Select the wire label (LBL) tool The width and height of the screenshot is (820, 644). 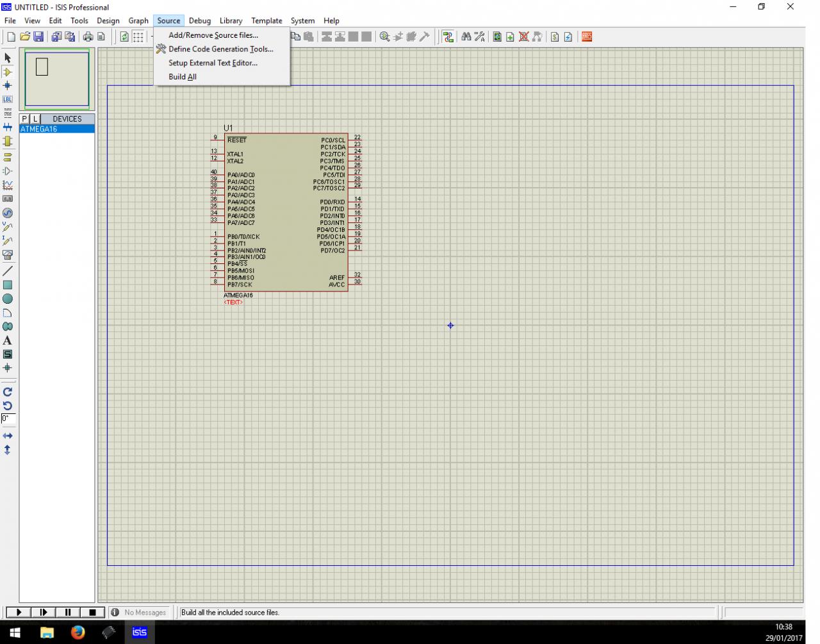[8, 99]
